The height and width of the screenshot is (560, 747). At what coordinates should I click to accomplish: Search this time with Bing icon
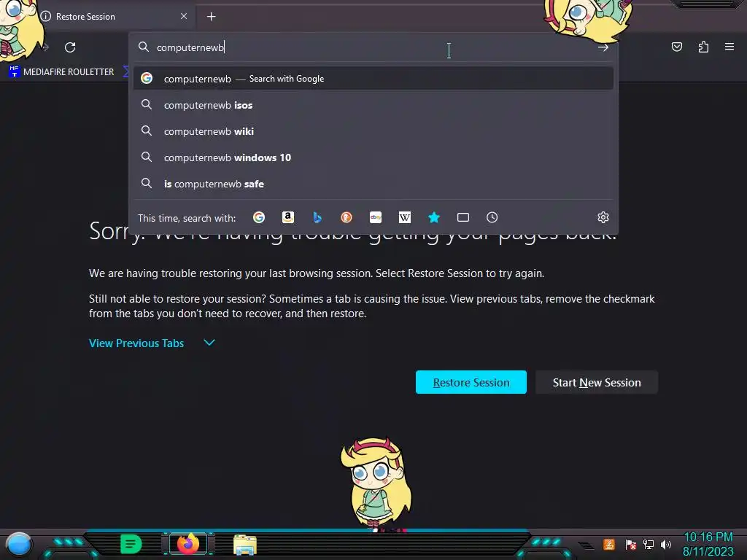click(x=317, y=217)
